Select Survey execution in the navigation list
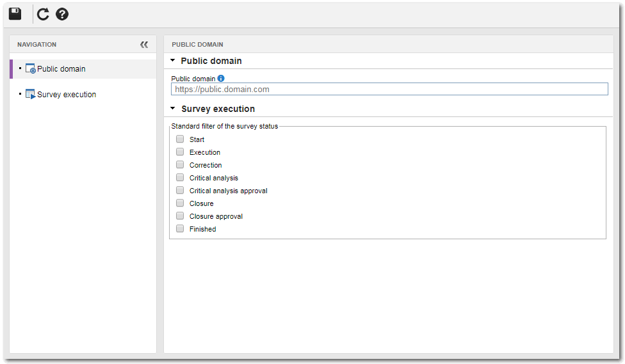Screen dimensions: 625x364 tap(67, 95)
